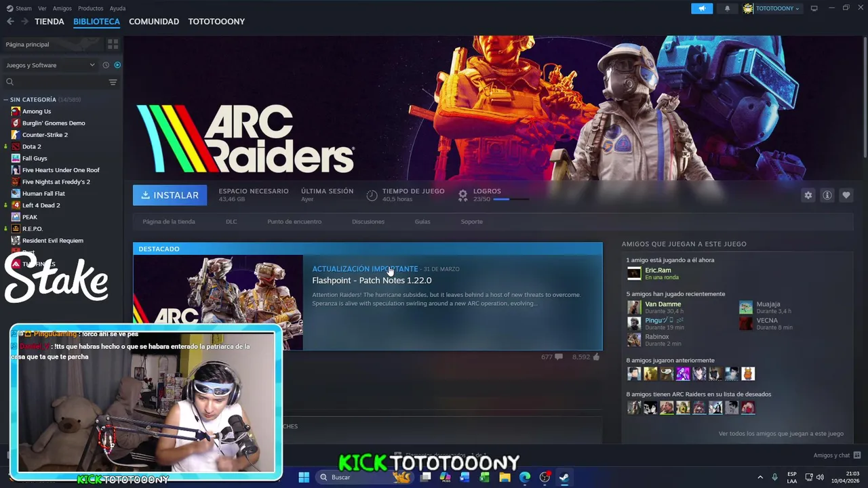The height and width of the screenshot is (488, 868).
Task: Click the library search magnifier icon
Action: tap(9, 82)
